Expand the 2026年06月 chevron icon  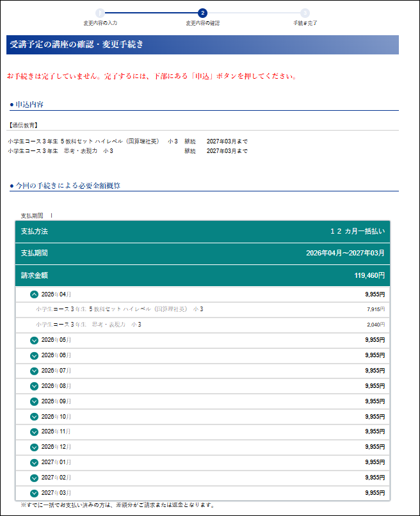(x=34, y=355)
